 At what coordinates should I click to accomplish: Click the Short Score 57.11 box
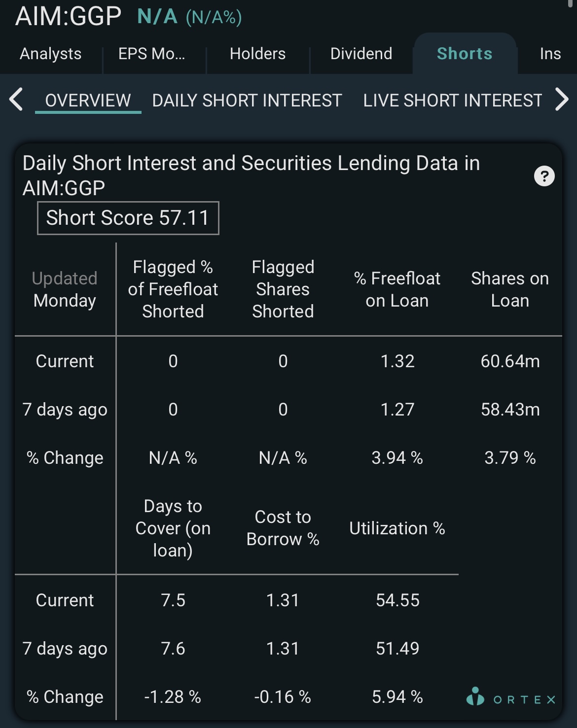[x=128, y=218]
